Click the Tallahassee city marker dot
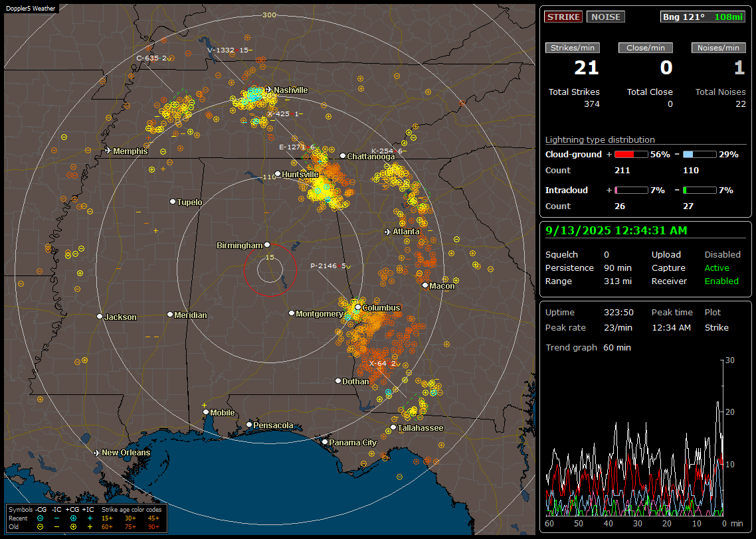756x539 pixels. 393,427
